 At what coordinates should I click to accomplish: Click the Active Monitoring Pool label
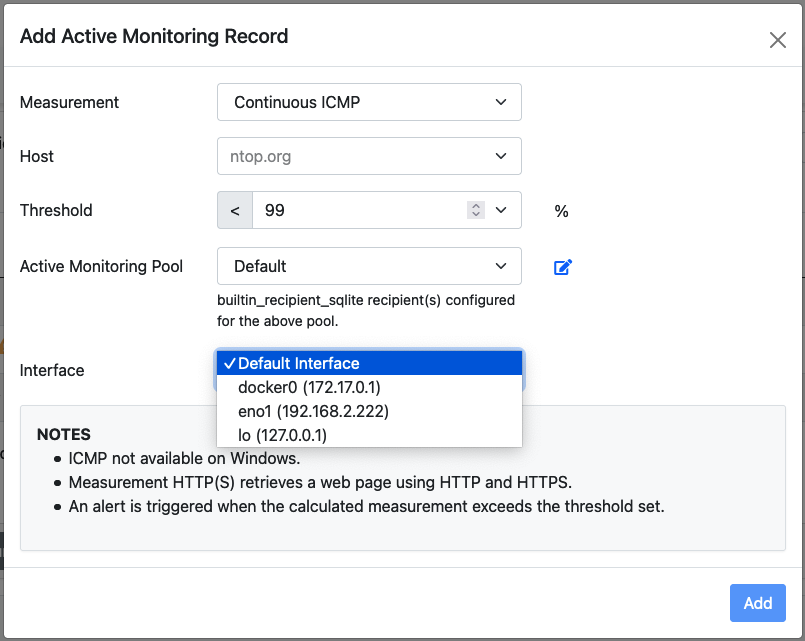point(101,266)
